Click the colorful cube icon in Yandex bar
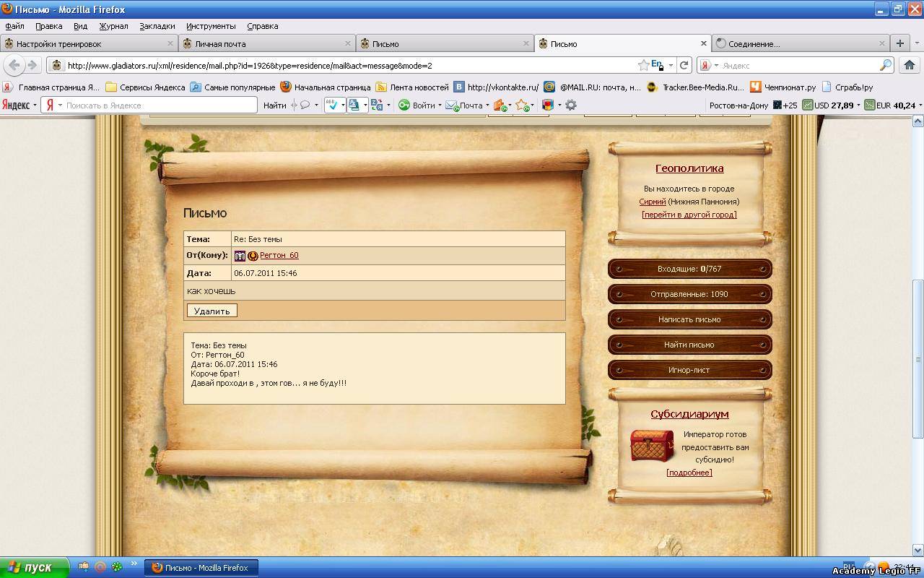 tap(548, 105)
